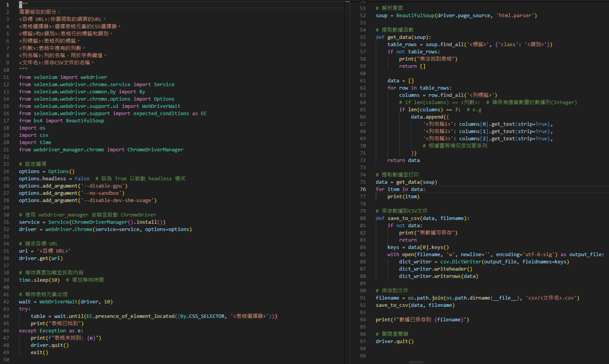Click the 'time.sleep(10)' call
This screenshot has height=364, width=609.
point(40,280)
